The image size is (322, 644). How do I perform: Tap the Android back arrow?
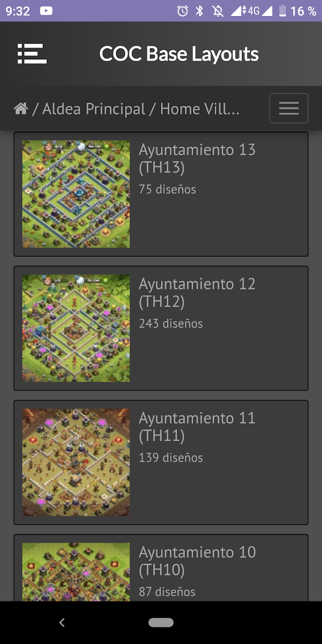[62, 622]
